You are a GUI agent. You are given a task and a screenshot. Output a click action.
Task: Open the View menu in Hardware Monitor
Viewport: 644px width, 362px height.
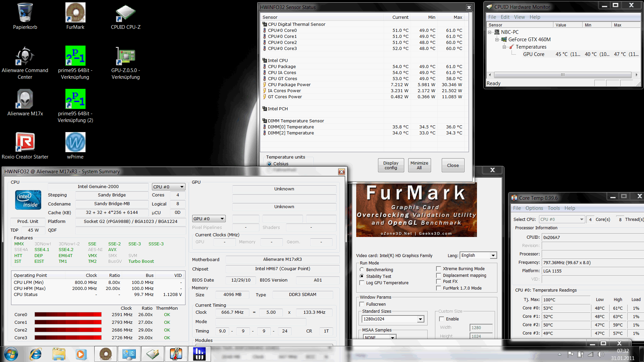click(519, 17)
